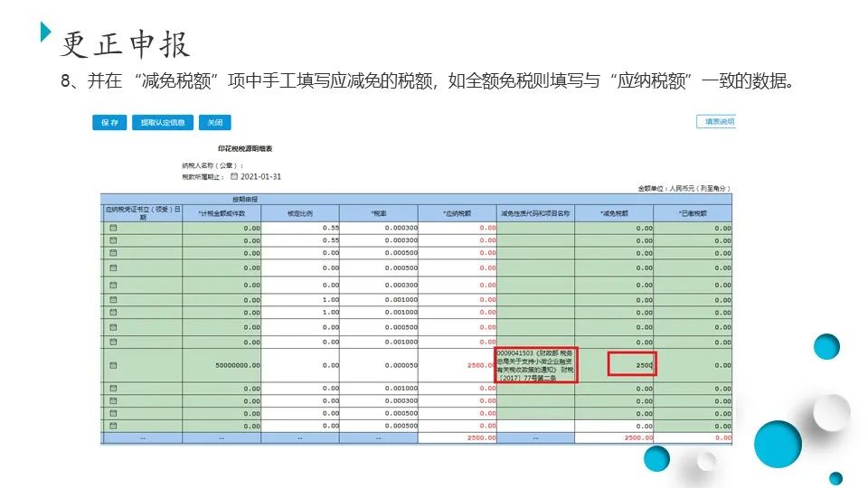Click the 减免性质代码和项目名称 column header
Viewport: 868px width, 488px height.
point(535,213)
